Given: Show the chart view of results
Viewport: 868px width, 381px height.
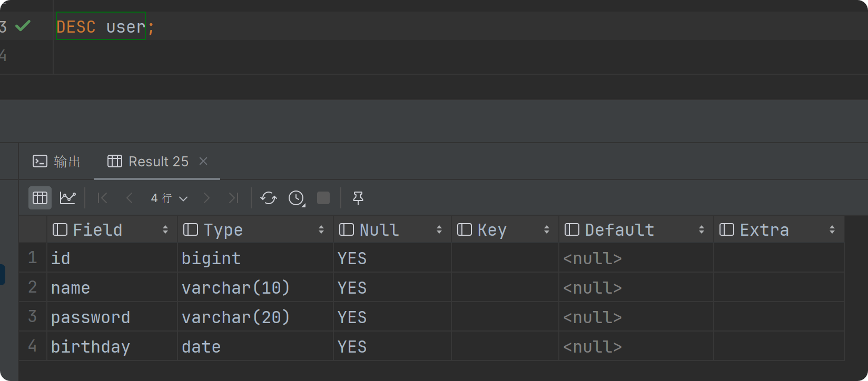Looking at the screenshot, I should pyautogui.click(x=68, y=198).
